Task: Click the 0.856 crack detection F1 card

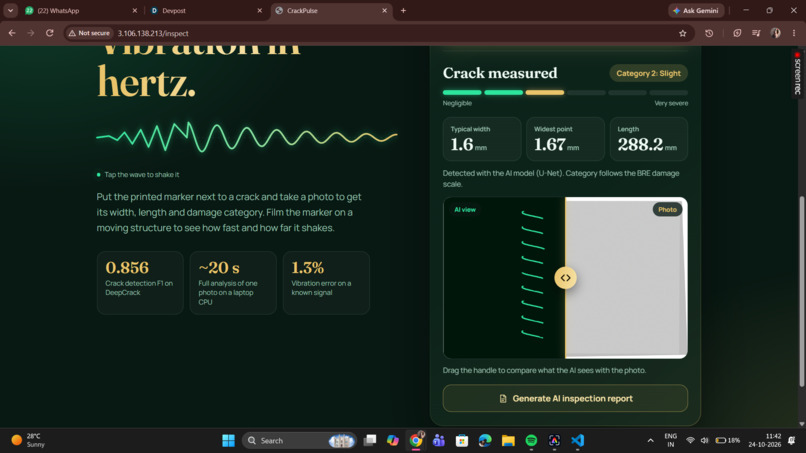Action: [x=140, y=283]
